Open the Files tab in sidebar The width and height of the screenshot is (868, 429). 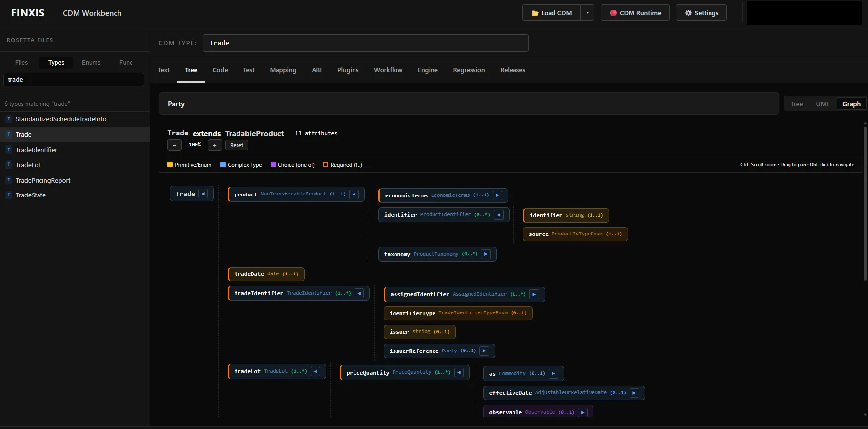(x=21, y=63)
